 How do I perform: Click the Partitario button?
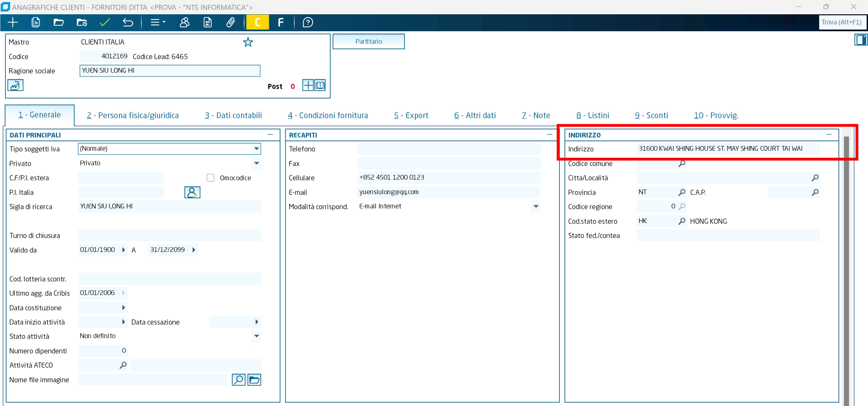pos(368,41)
